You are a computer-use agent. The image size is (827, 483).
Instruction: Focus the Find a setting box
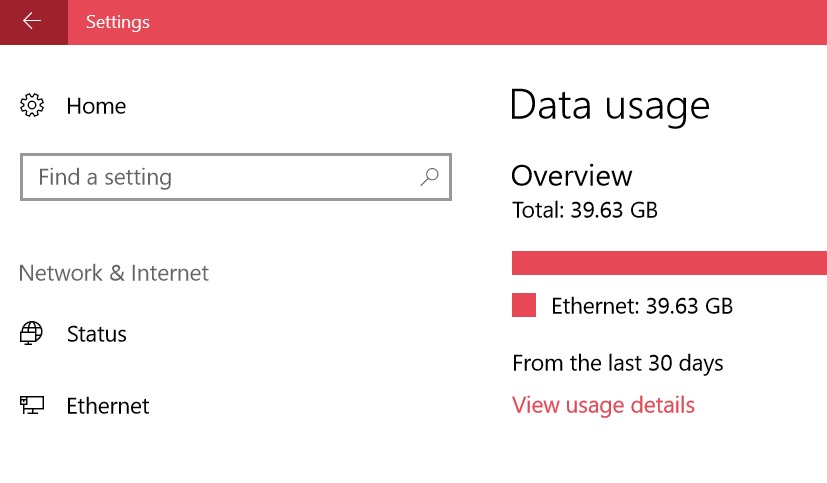tap(236, 177)
